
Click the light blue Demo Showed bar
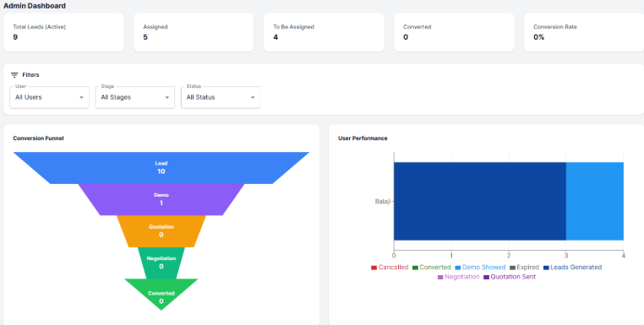pos(595,201)
